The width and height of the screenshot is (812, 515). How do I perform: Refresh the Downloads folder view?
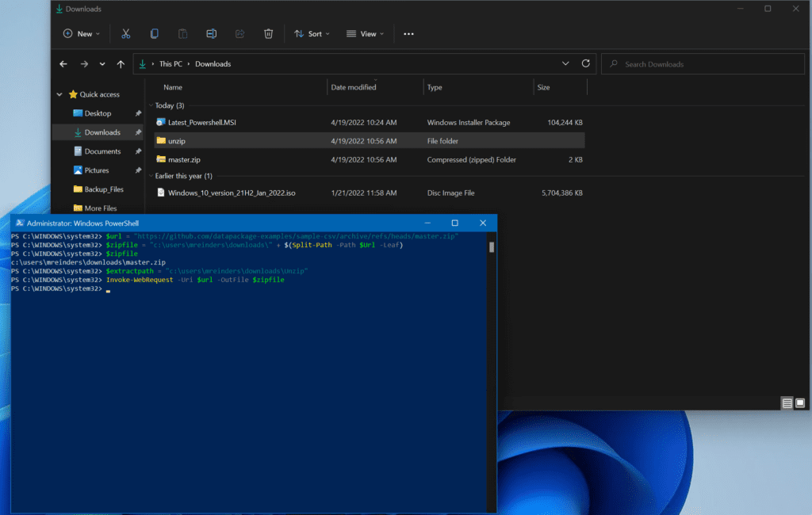pyautogui.click(x=586, y=63)
